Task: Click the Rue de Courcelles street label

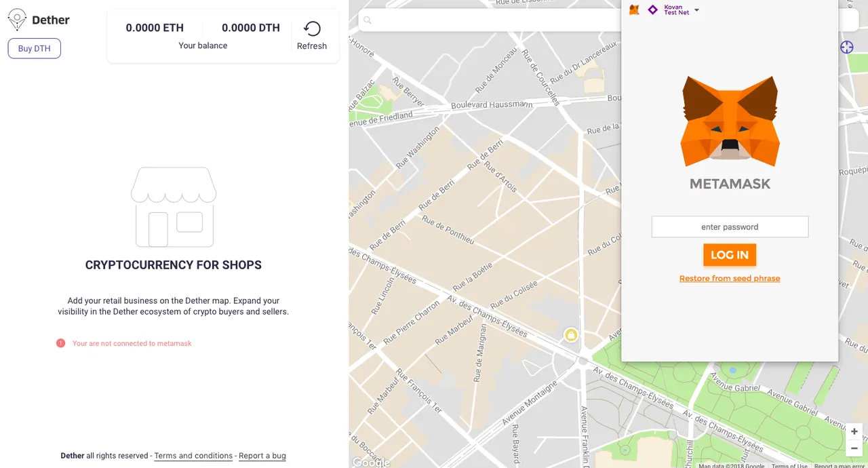Action: point(542,76)
